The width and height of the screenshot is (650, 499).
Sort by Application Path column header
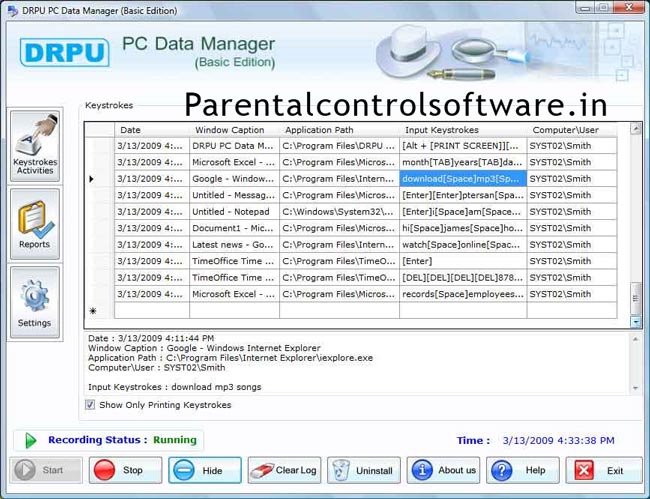point(340,130)
